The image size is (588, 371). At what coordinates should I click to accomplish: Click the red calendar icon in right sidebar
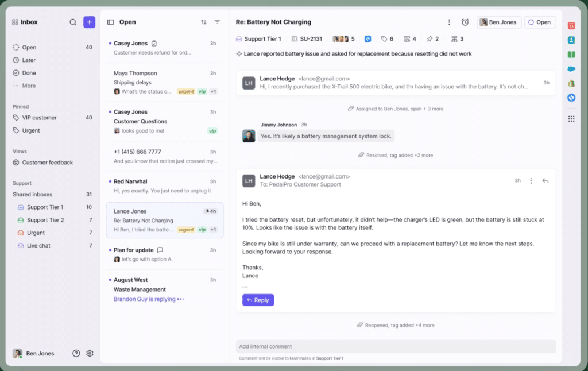571,26
